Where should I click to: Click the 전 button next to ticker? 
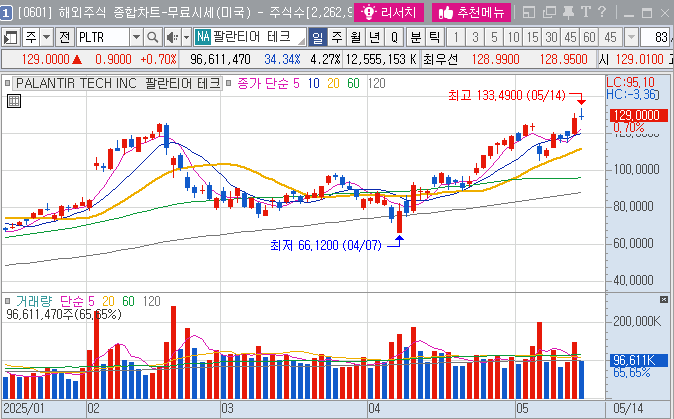point(64,38)
